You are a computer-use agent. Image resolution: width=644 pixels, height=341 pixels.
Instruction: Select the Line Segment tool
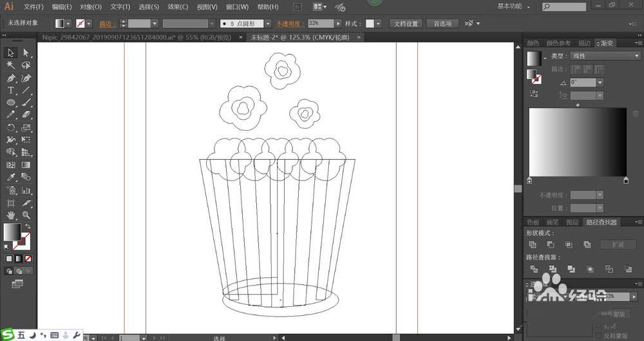[x=26, y=90]
